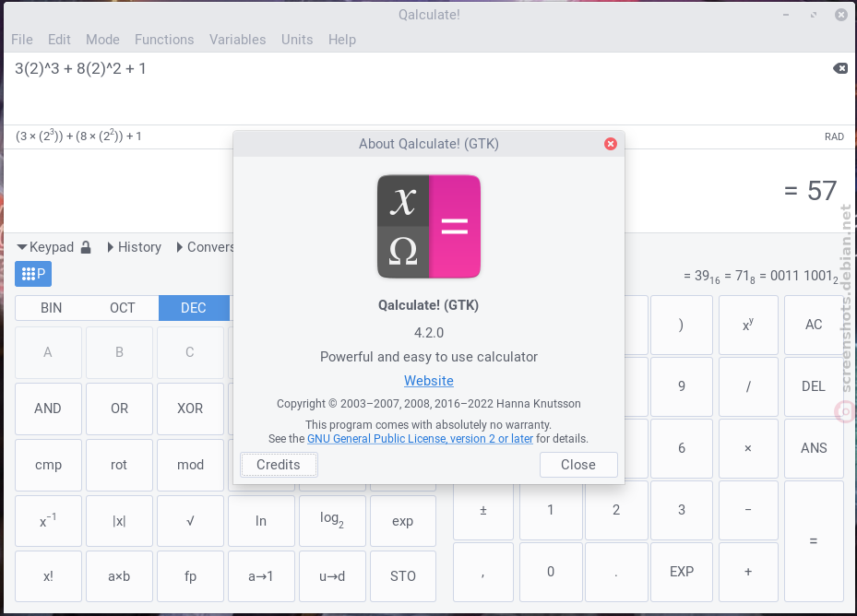Expand the Conversion section

(x=206, y=247)
